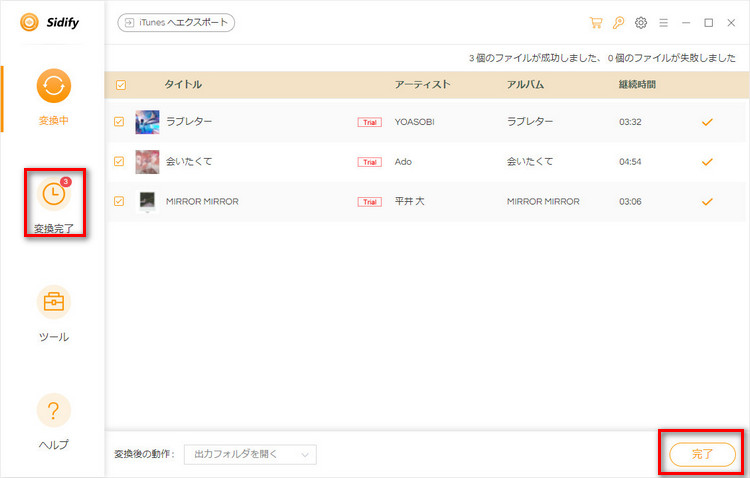Click the Trial badge on MIRROR MIRROR row
Image resolution: width=750 pixels, height=478 pixels.
point(370,201)
